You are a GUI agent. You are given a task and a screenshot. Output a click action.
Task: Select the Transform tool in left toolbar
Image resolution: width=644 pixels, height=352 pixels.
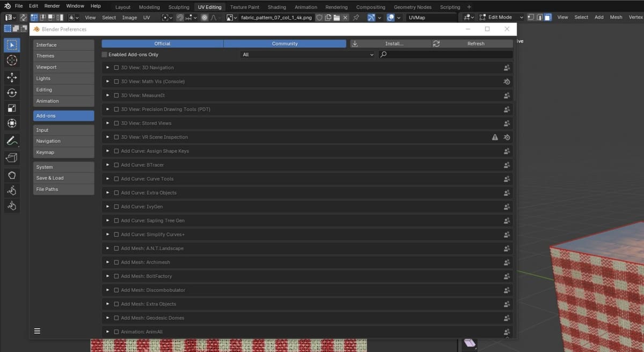[x=12, y=124]
